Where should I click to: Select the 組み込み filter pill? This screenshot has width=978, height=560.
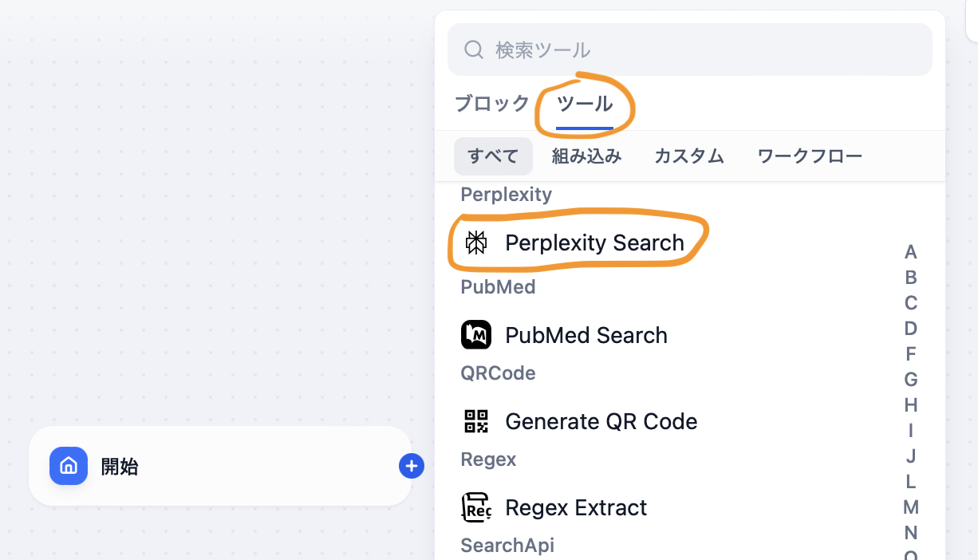586,156
